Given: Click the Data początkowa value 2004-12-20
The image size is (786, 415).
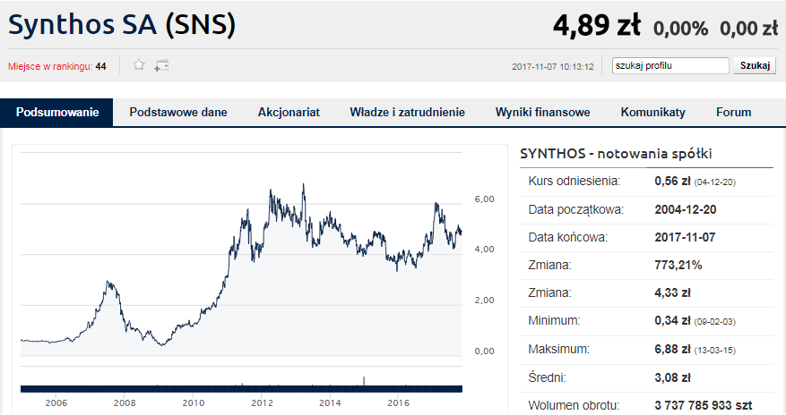Looking at the screenshot, I should point(685,210).
